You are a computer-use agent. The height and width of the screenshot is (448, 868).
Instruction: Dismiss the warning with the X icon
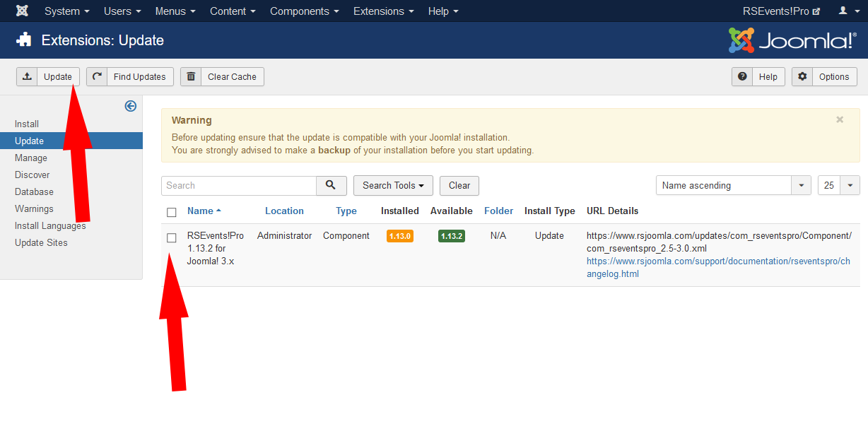[840, 120]
